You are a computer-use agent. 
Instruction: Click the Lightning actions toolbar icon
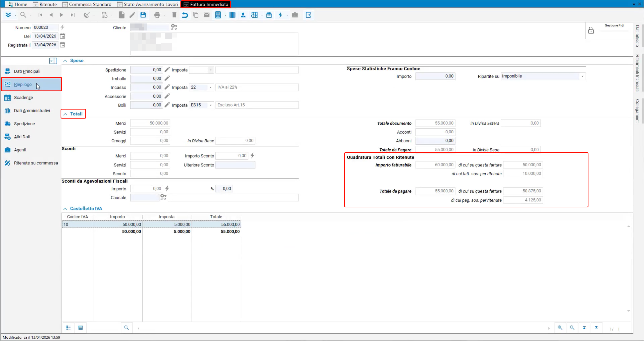tap(280, 15)
